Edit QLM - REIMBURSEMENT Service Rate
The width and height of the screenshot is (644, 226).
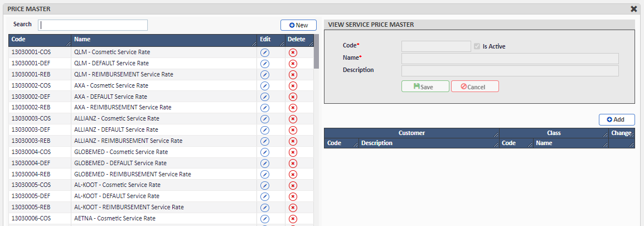coord(265,75)
